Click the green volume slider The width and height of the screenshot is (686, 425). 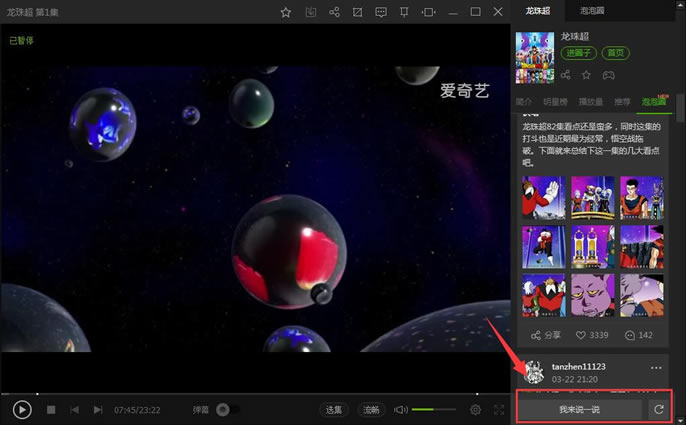[x=433, y=410]
